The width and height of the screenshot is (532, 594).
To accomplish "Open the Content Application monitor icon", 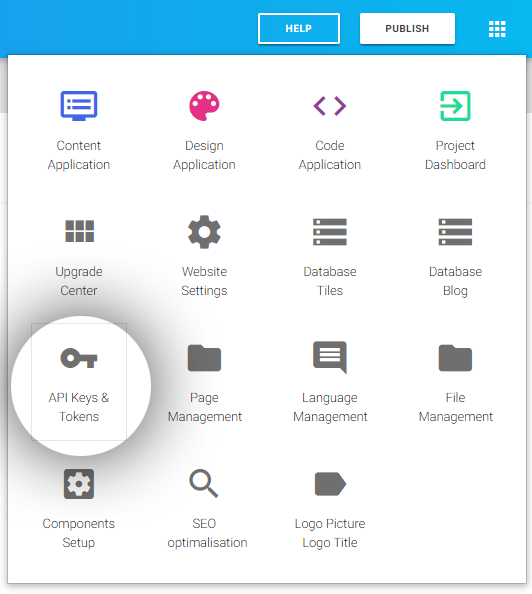I will pos(79,106).
